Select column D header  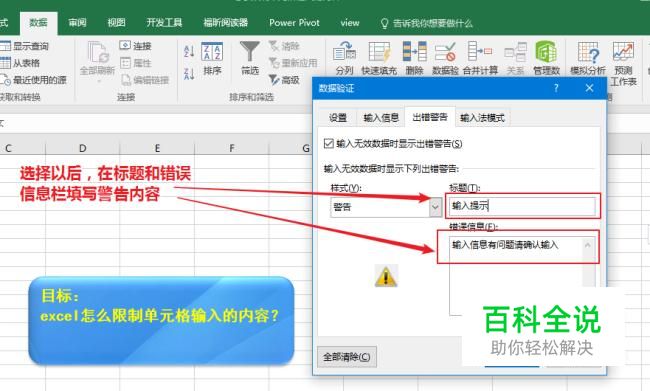[82, 148]
